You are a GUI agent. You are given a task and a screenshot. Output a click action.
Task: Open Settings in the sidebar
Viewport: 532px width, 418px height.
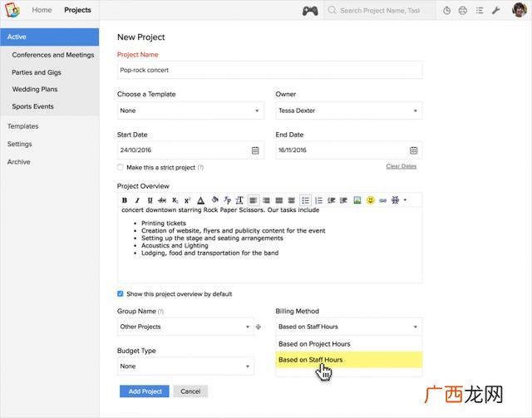(x=20, y=144)
